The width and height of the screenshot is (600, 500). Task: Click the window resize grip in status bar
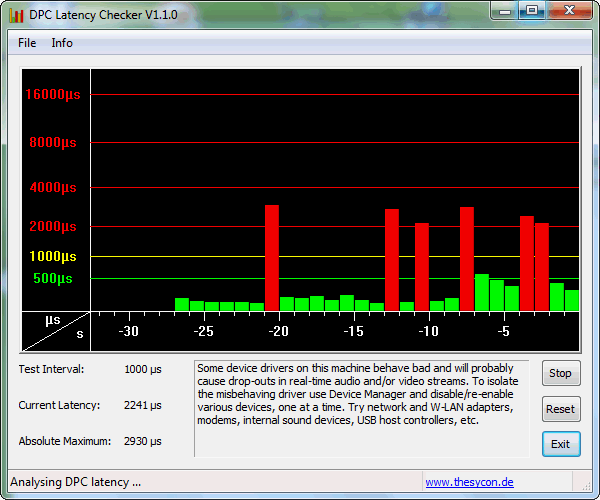[x=587, y=486]
